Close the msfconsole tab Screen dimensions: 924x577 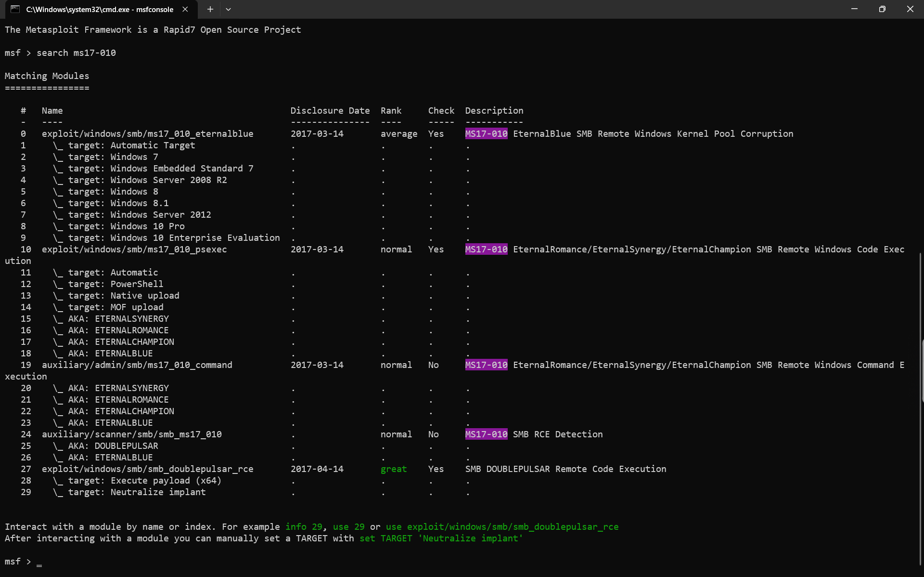pos(185,9)
